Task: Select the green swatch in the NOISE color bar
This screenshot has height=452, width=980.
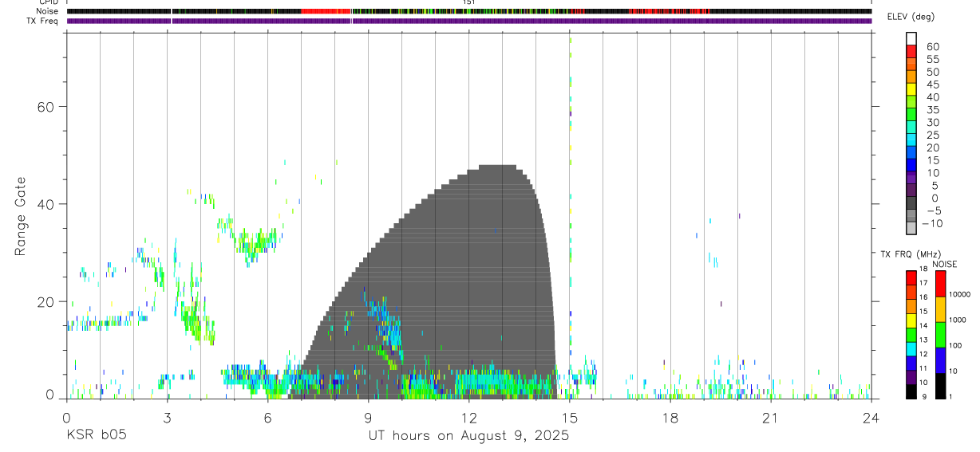Action: 941,334
